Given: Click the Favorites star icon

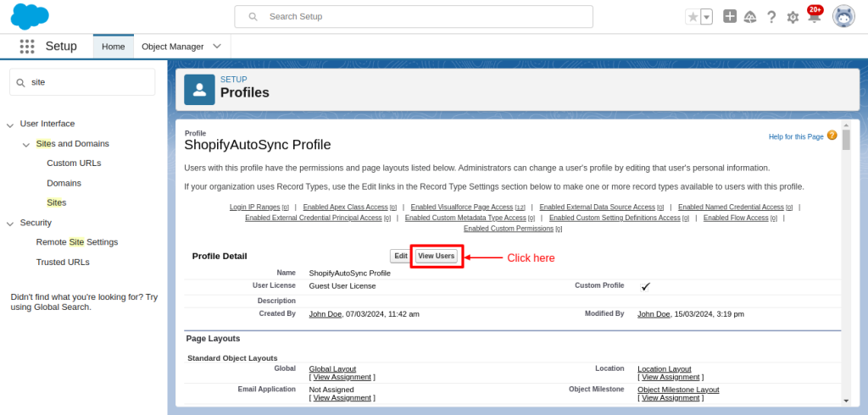Looking at the screenshot, I should [693, 17].
